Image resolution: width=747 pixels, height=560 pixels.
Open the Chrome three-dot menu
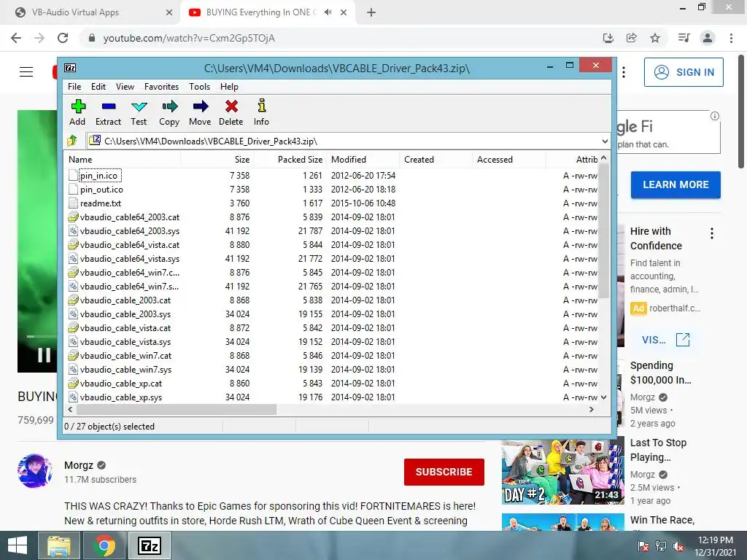pos(731,38)
